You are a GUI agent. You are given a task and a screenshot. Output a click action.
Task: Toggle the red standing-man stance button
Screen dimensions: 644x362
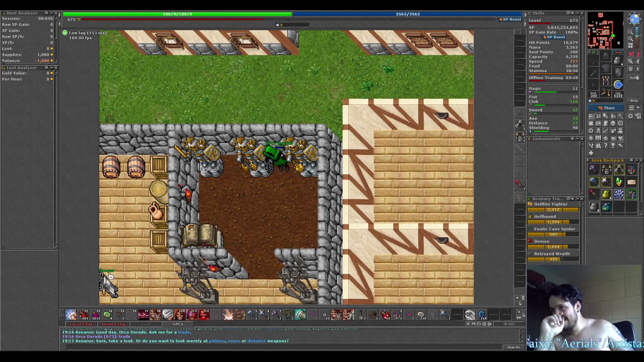638,54
